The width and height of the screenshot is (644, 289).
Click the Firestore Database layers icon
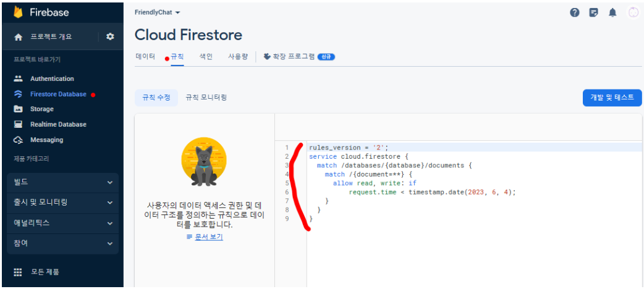click(18, 94)
